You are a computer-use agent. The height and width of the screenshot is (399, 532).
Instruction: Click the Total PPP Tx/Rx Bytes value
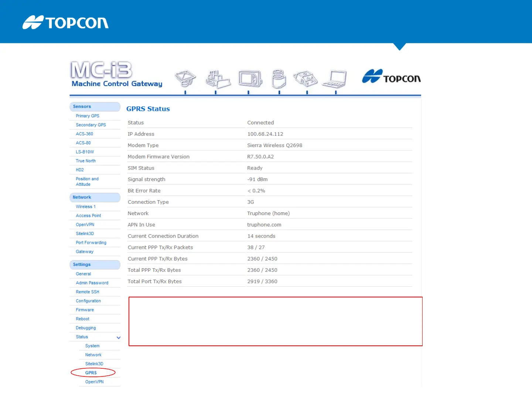click(262, 270)
